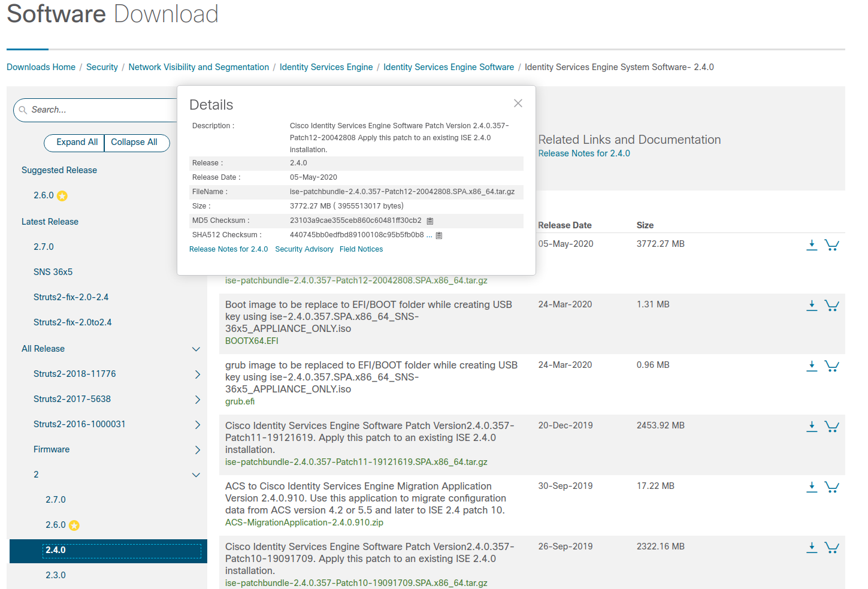The image size is (868, 589).
Task: Open Security breadcrumb link
Action: click(x=102, y=67)
